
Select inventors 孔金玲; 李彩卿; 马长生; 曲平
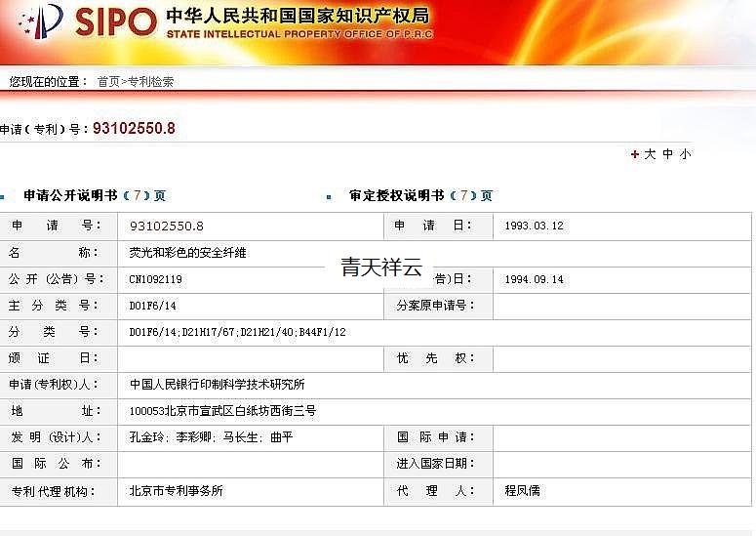coord(211,437)
